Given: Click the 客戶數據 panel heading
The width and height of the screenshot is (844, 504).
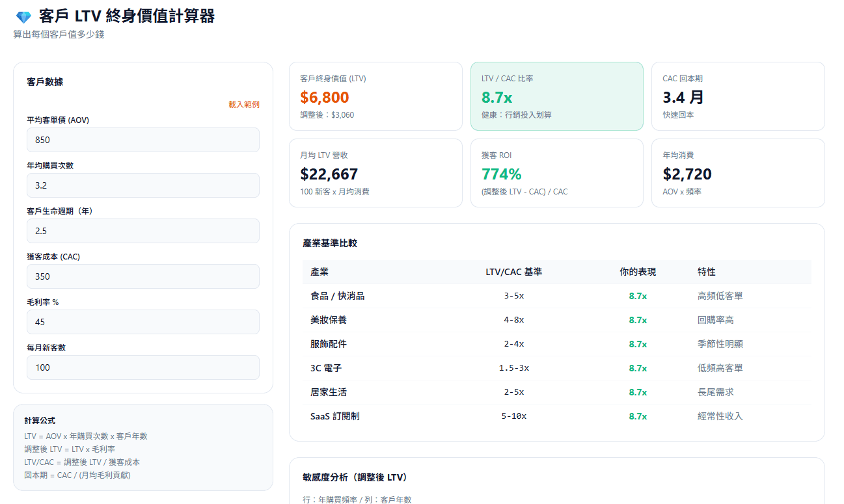Looking at the screenshot, I should click(45, 82).
